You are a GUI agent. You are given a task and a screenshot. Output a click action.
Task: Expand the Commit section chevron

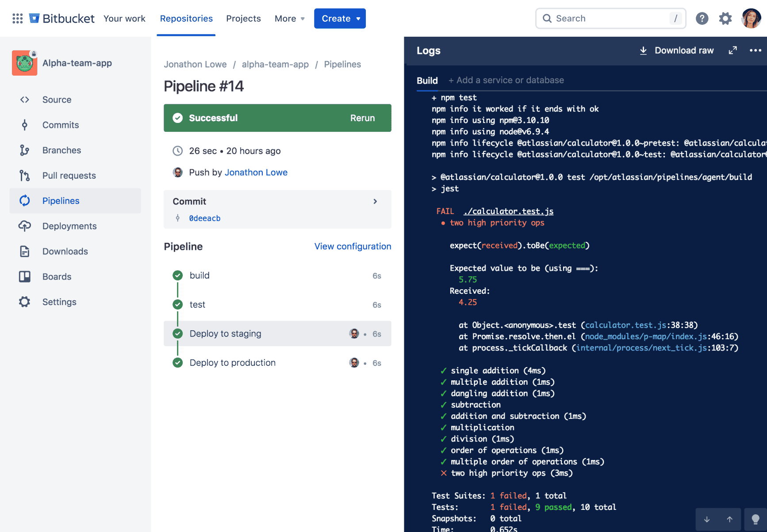(375, 201)
